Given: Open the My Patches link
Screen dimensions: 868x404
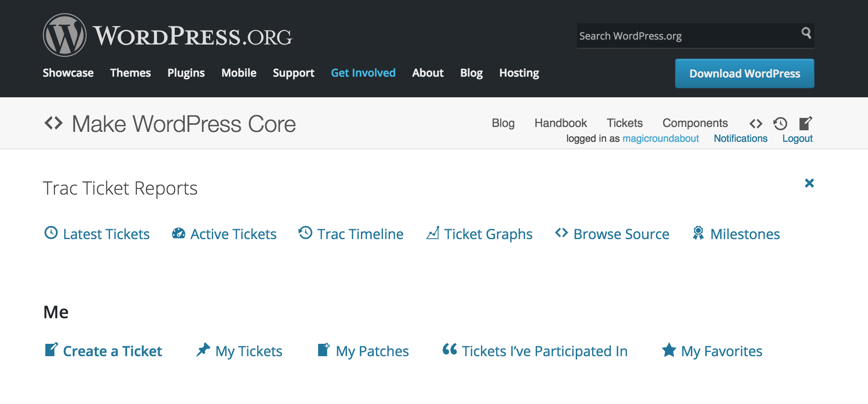Looking at the screenshot, I should pos(372,352).
